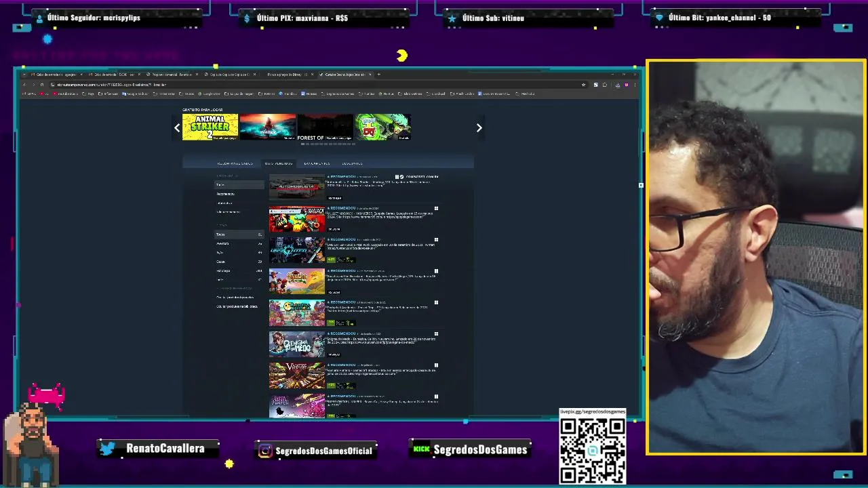
Task: Select the Casual genre filter
Action: coord(239,262)
